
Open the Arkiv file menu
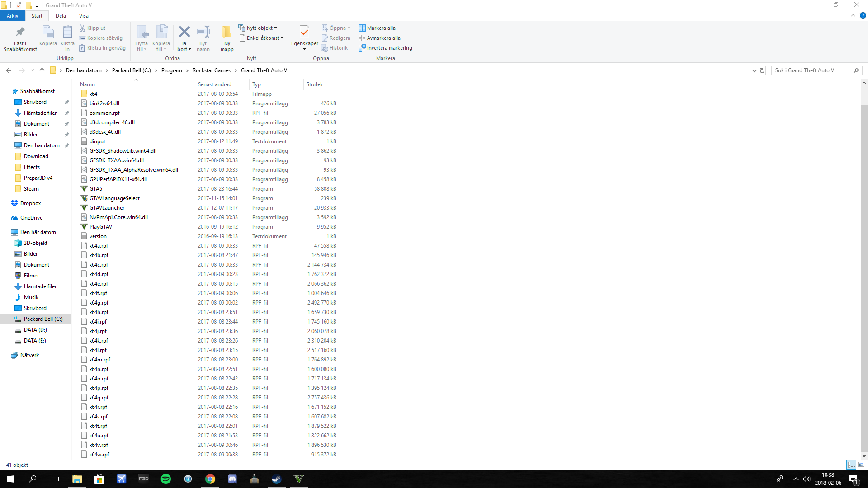click(x=13, y=16)
